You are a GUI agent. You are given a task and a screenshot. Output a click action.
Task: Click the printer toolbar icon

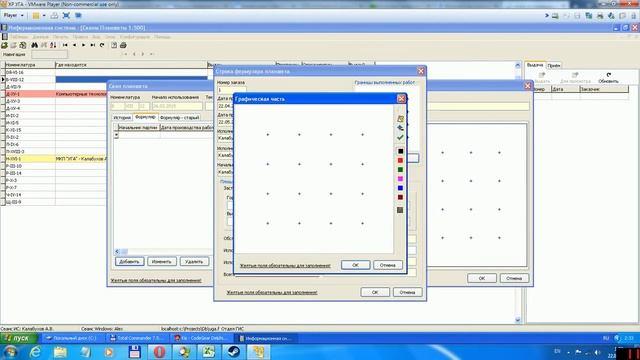click(x=123, y=45)
